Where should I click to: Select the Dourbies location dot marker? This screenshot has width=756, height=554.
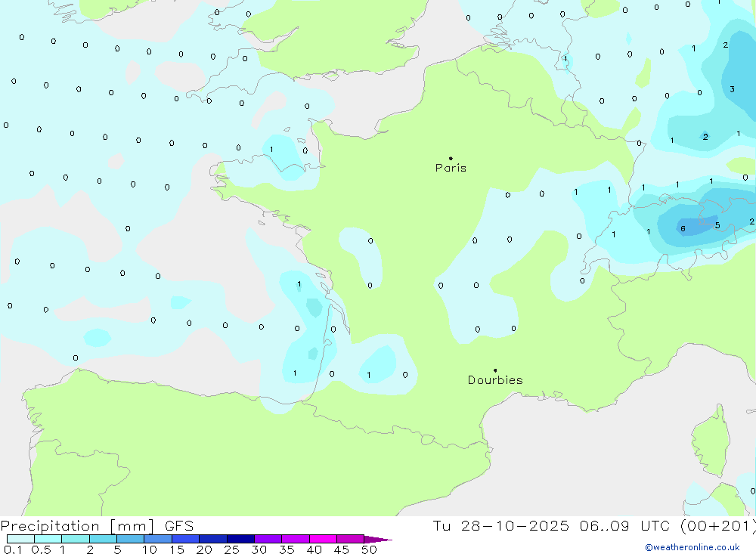point(495,370)
